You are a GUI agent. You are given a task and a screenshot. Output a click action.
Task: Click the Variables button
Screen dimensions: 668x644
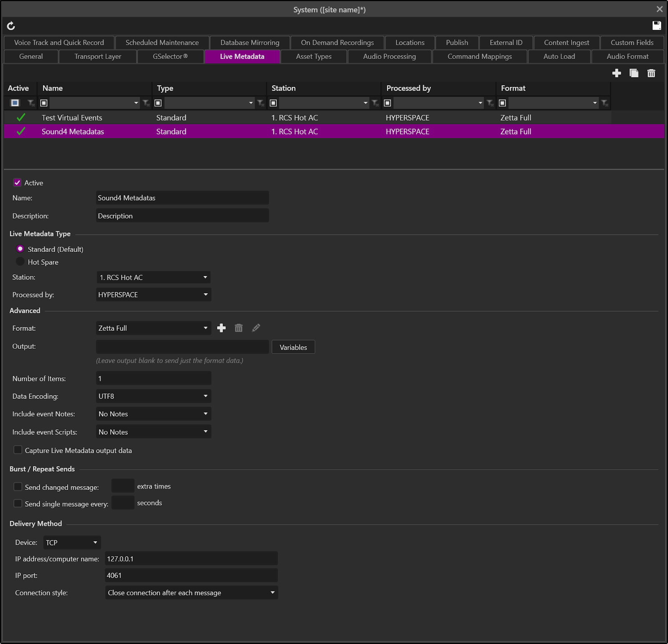click(x=293, y=347)
